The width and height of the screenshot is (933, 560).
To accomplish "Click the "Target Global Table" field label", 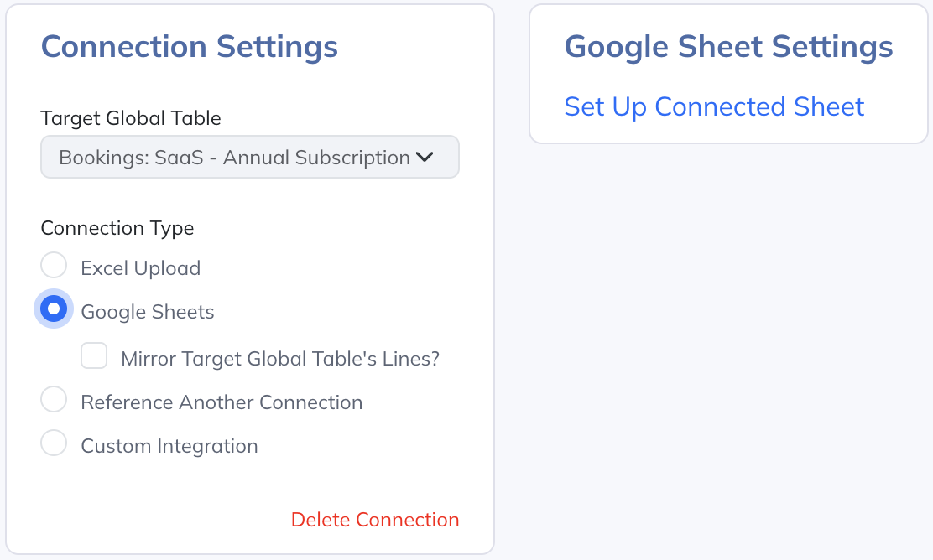I will tap(131, 118).
